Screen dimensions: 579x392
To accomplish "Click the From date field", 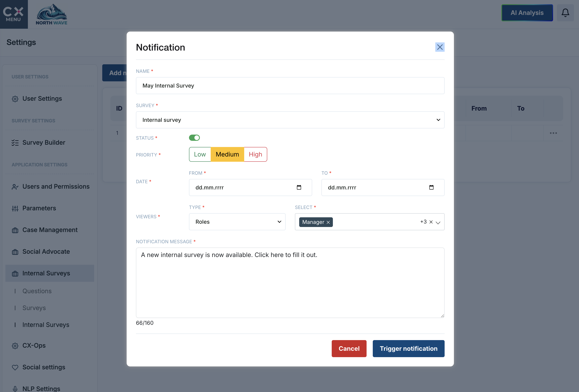I will pyautogui.click(x=250, y=187).
